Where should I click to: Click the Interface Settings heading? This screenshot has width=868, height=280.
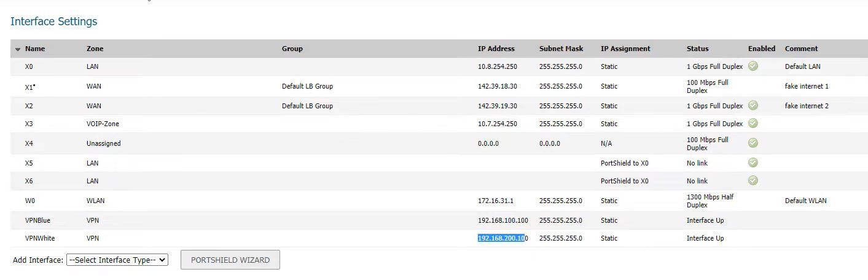[x=54, y=22]
